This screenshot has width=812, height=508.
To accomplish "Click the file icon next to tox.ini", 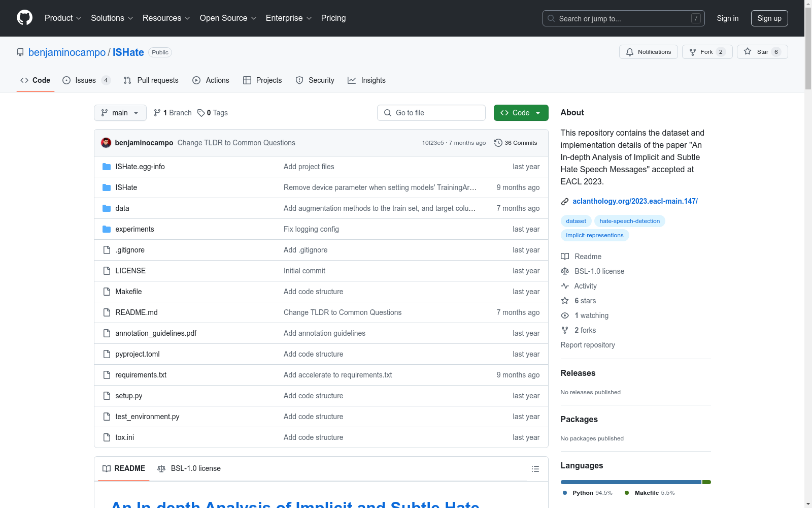I will coord(107,437).
